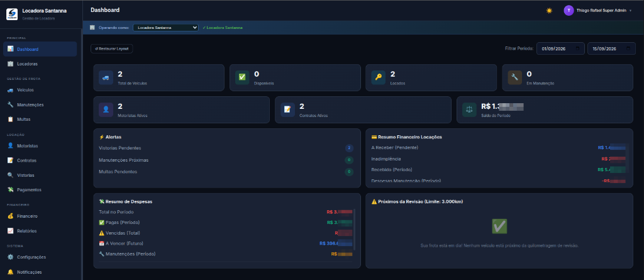Open Multas in the sidebar
Screen dimensions: 644x280
(40, 120)
